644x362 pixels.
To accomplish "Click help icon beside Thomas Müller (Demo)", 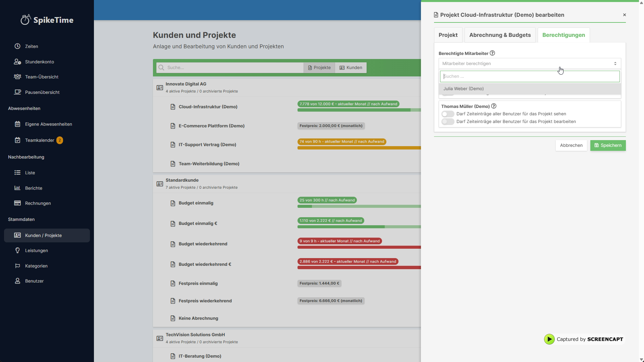I will coord(494,106).
